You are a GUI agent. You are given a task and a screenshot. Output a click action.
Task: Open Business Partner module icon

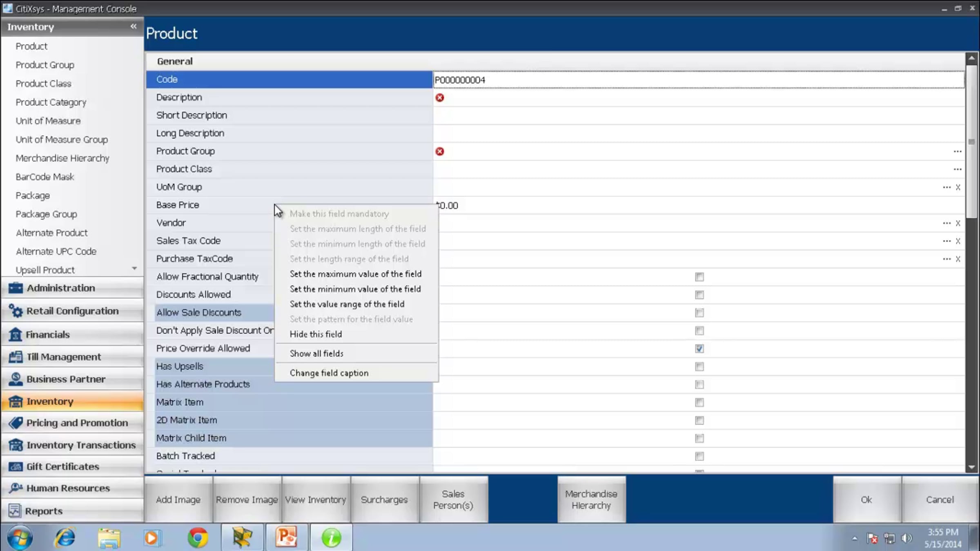pyautogui.click(x=16, y=379)
